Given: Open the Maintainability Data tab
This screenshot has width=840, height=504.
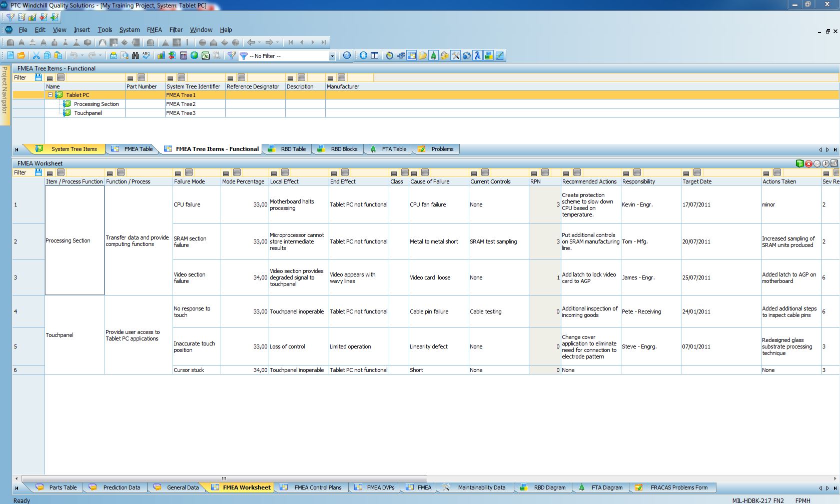Looking at the screenshot, I should point(475,487).
